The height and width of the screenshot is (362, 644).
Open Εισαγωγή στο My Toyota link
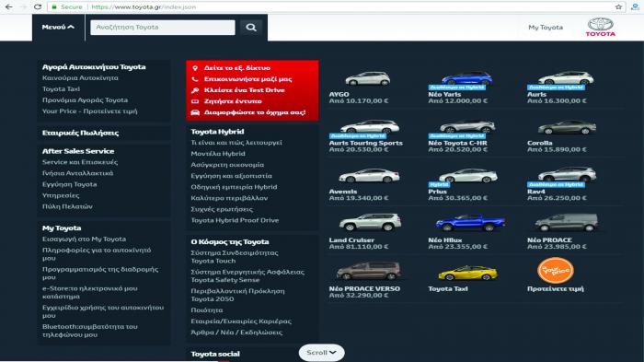coord(85,239)
